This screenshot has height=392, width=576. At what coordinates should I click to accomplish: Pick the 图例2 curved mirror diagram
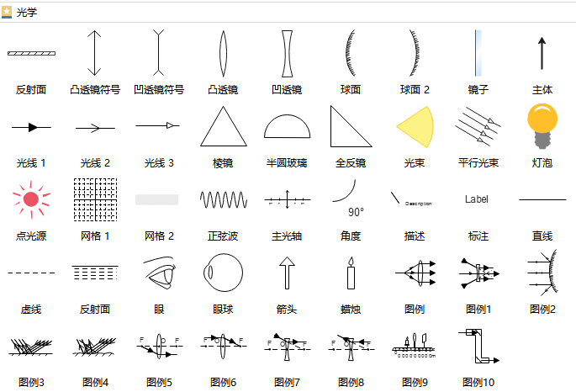(542, 273)
